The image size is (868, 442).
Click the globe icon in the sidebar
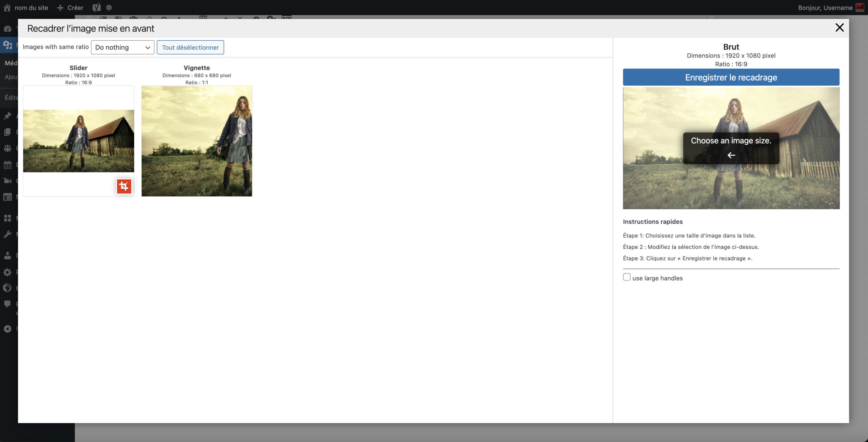[x=7, y=288]
